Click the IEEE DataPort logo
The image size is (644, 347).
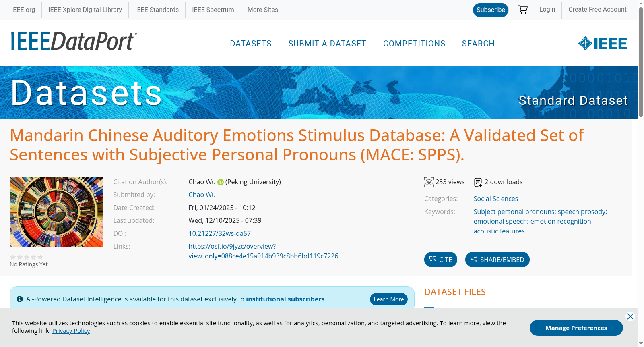click(74, 41)
